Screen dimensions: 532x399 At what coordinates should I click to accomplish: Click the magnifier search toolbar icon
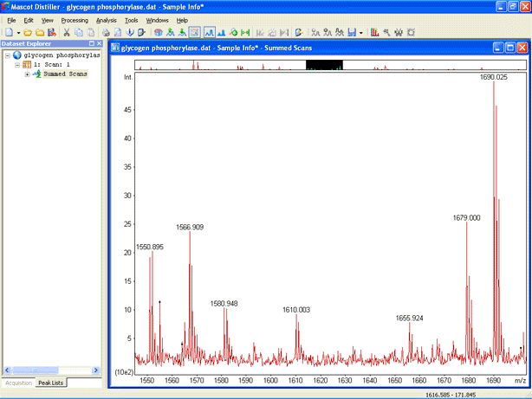[386, 32]
